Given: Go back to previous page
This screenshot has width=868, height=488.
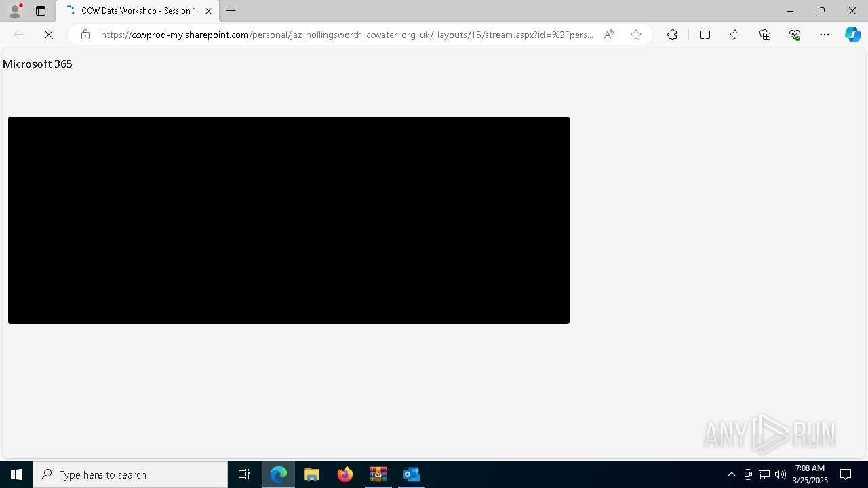Looking at the screenshot, I should click(19, 35).
